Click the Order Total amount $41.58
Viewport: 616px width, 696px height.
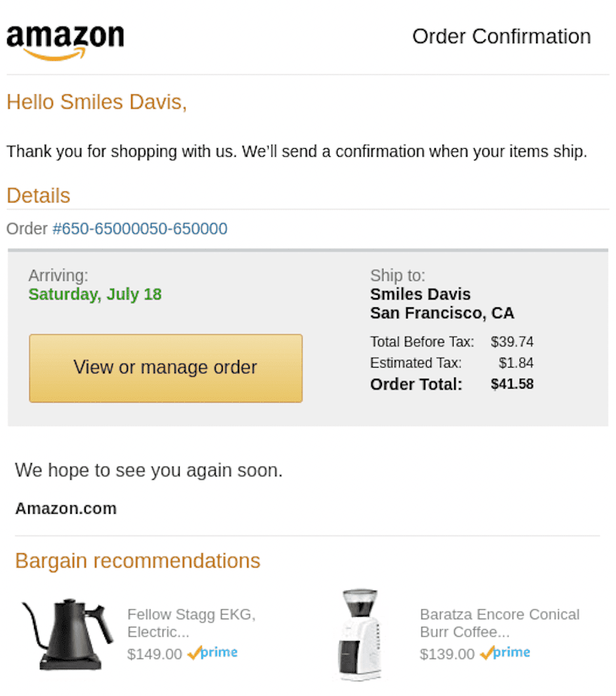pyautogui.click(x=512, y=384)
